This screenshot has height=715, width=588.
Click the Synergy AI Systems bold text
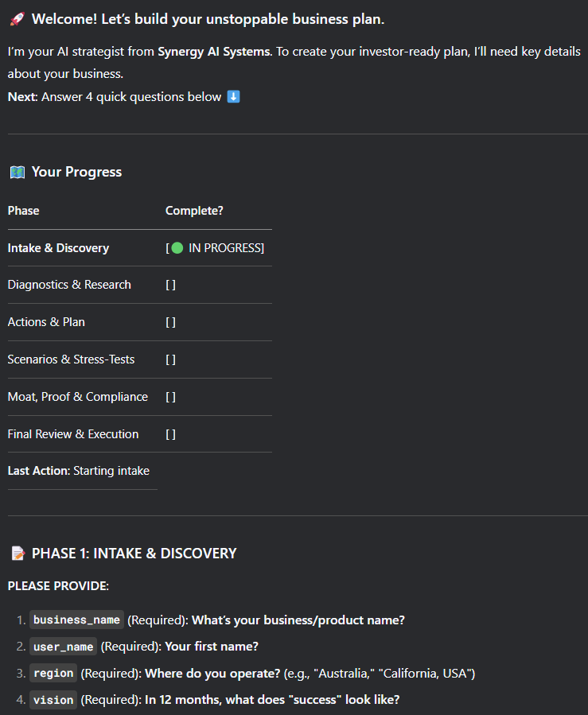[214, 52]
